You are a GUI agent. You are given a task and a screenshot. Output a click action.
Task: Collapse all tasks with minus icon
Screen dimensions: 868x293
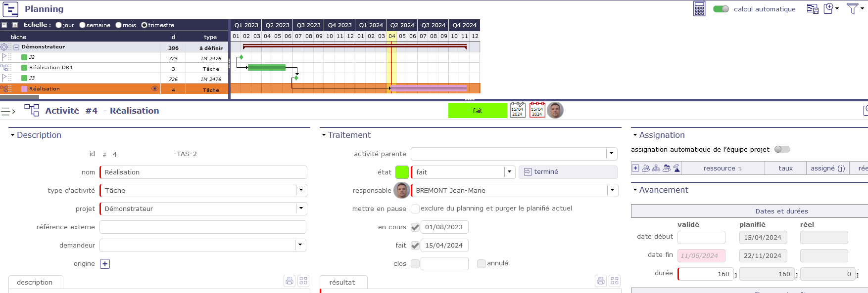tap(4, 25)
